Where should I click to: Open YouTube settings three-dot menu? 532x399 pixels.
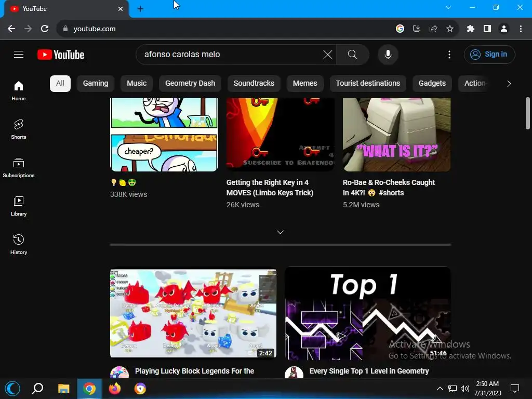coord(449,54)
